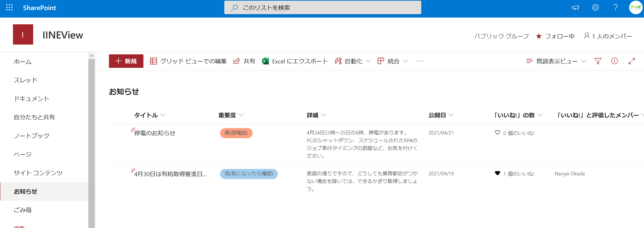Like the 停電のお知らせ item's heart
This screenshot has height=228, width=644.
click(497, 133)
